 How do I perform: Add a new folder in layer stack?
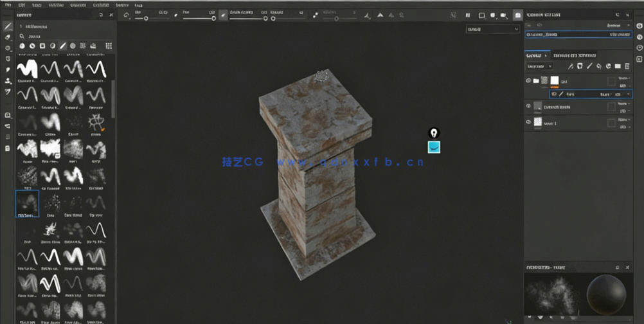coord(618,66)
